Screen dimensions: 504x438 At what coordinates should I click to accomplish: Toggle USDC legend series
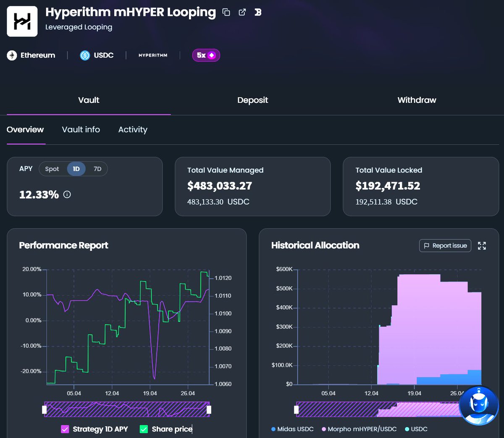tap(416, 429)
